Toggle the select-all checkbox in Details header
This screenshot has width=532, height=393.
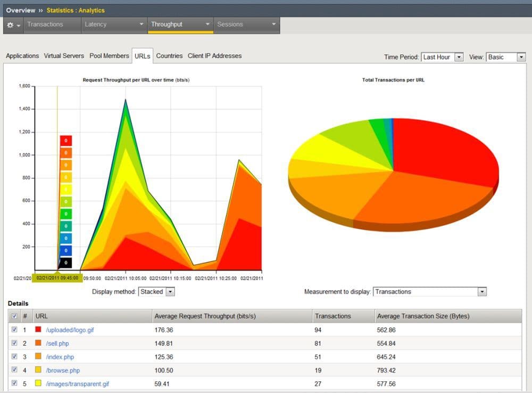point(14,316)
